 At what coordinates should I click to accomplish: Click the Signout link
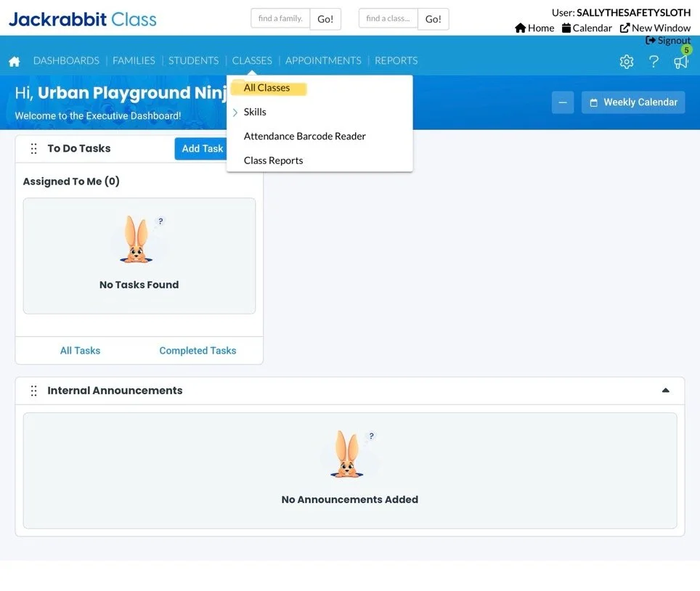pyautogui.click(x=668, y=41)
